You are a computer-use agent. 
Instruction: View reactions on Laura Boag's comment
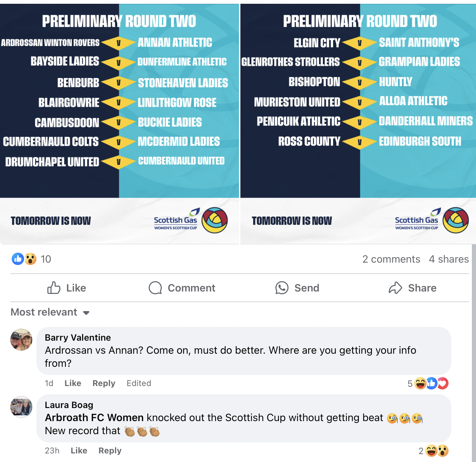coord(433,451)
